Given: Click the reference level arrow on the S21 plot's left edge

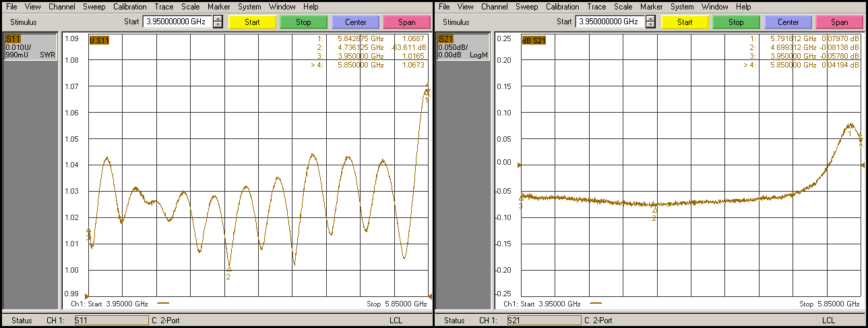Looking at the screenshot, I should [x=519, y=165].
